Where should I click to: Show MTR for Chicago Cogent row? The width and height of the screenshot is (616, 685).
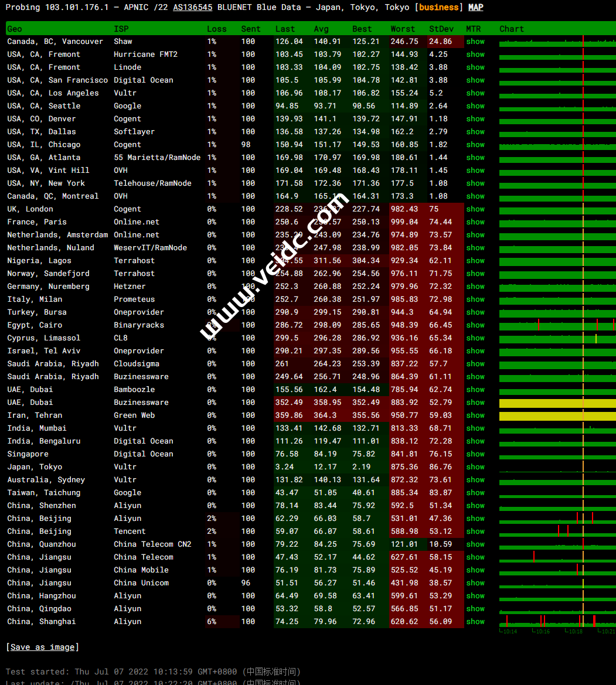click(475, 145)
